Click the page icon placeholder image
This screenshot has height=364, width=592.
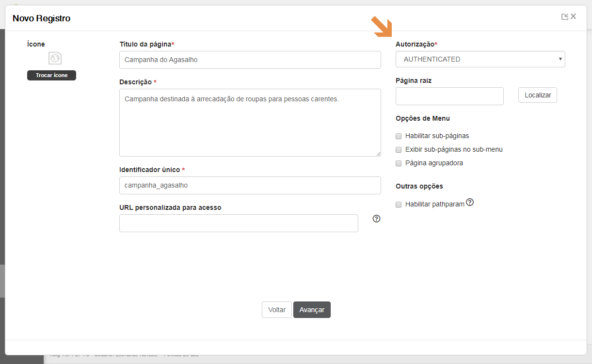coord(55,59)
